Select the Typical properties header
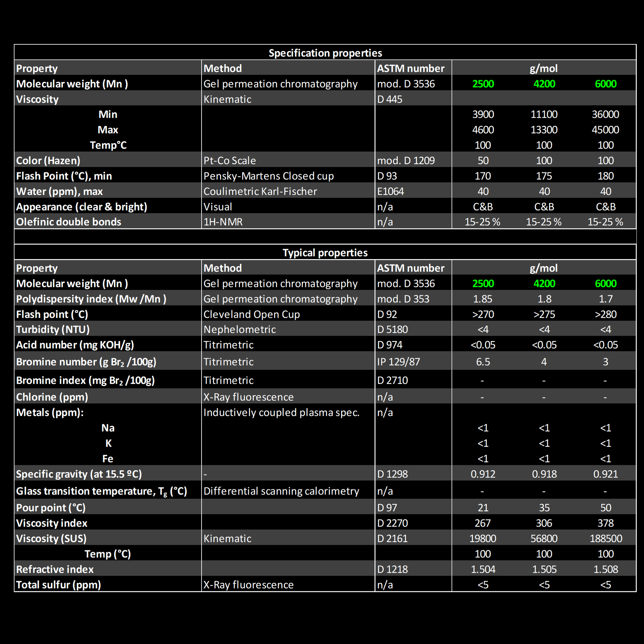 (x=325, y=253)
